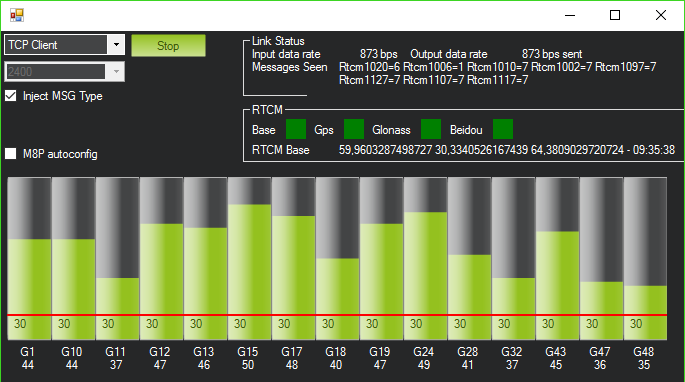Click the G12 satellite signal bar
This screenshot has height=382, width=685.
point(162,258)
